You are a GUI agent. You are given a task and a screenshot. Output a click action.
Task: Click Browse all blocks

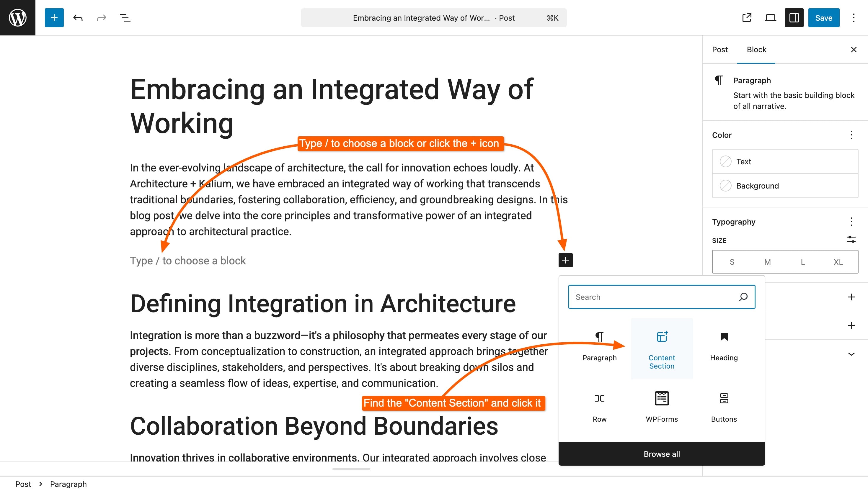pyautogui.click(x=662, y=454)
